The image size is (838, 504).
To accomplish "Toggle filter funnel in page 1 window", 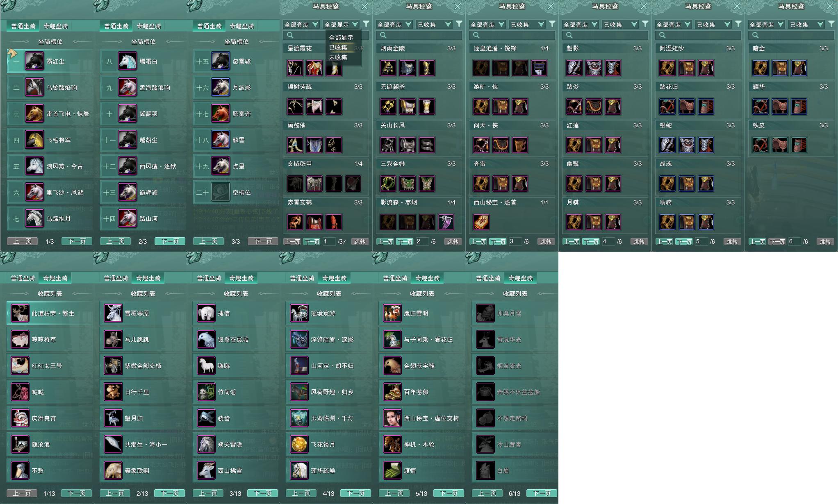I will pos(366,24).
